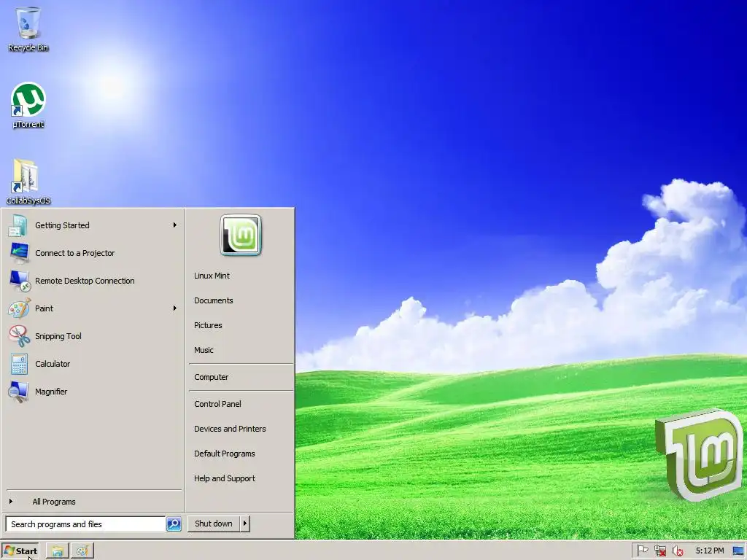747x560 pixels.
Task: Open Pictures from the Start menu
Action: point(208,325)
